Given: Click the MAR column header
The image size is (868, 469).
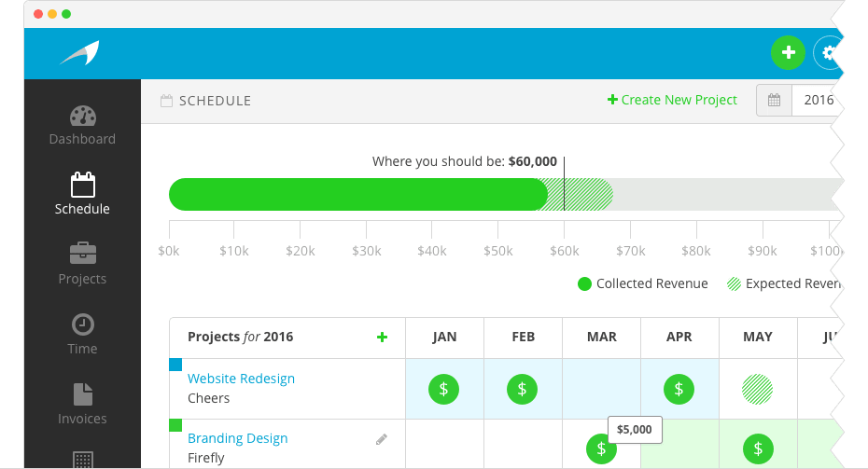Looking at the screenshot, I should coord(602,337).
